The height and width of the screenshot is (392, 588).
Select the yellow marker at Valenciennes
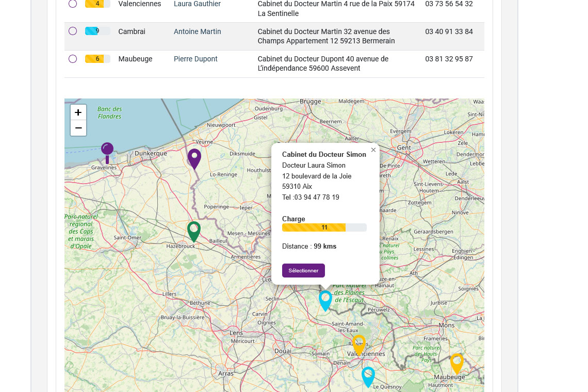pos(359,344)
